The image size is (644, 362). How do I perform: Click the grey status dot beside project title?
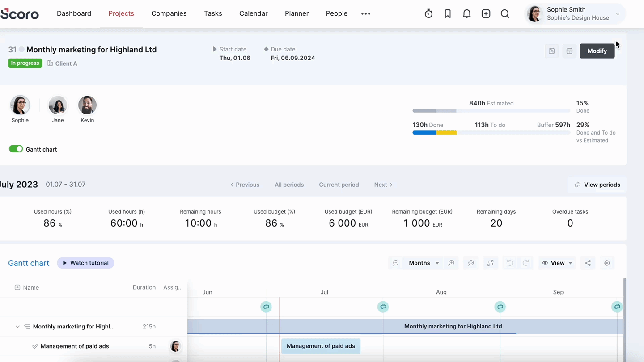21,50
